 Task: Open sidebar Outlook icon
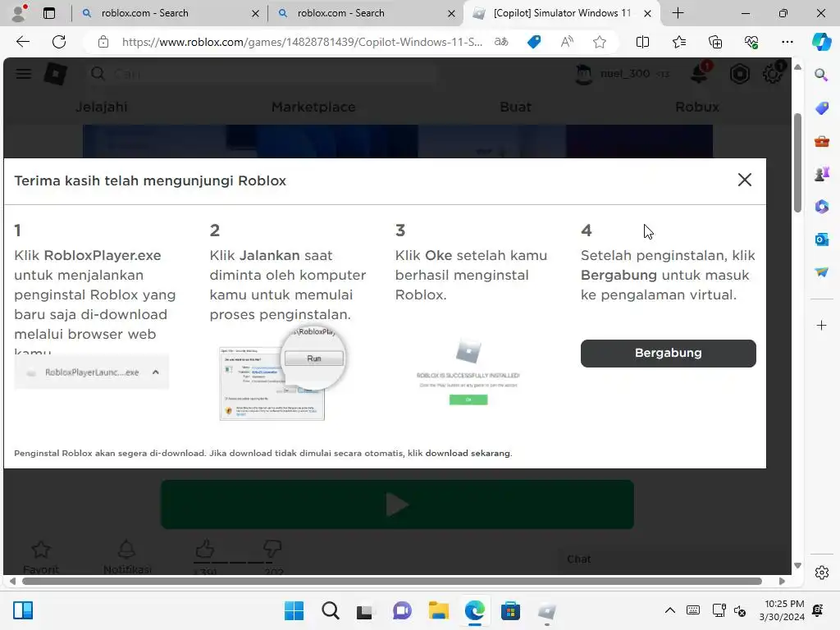pos(821,239)
